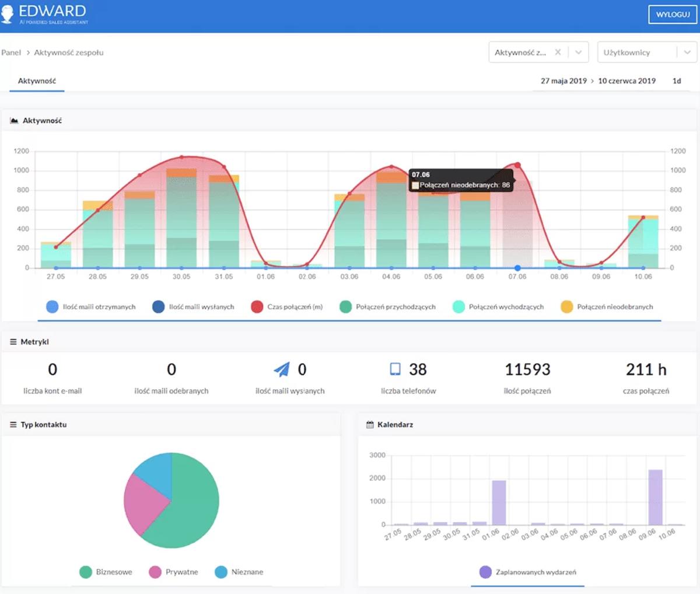The image size is (700, 594).
Task: Click the 'liczba kont e-mail' metric label
Action: click(52, 391)
